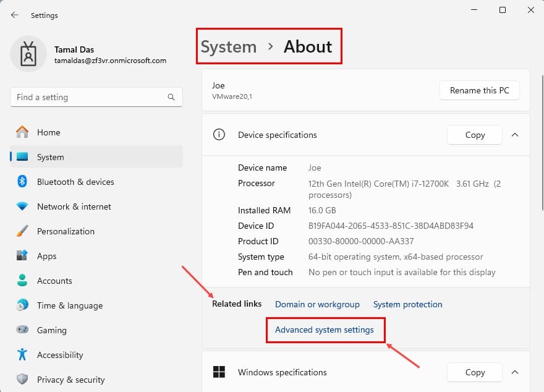
Task: Click System in the breadcrumb
Action: click(x=229, y=46)
